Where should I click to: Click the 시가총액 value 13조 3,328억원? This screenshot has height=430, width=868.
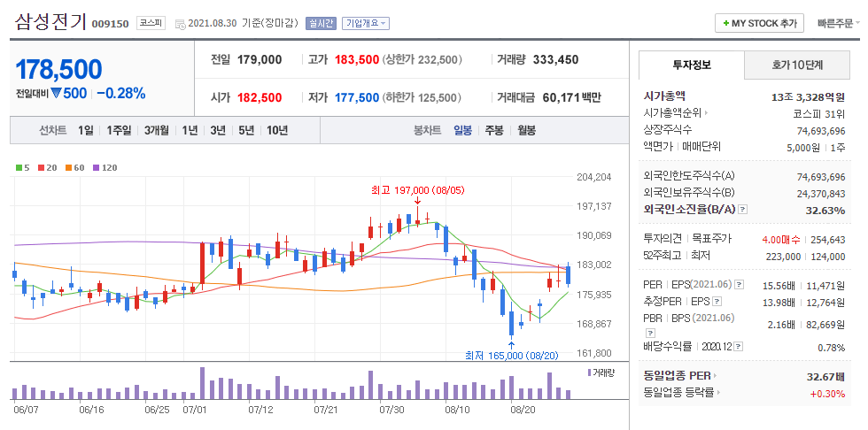tap(808, 98)
